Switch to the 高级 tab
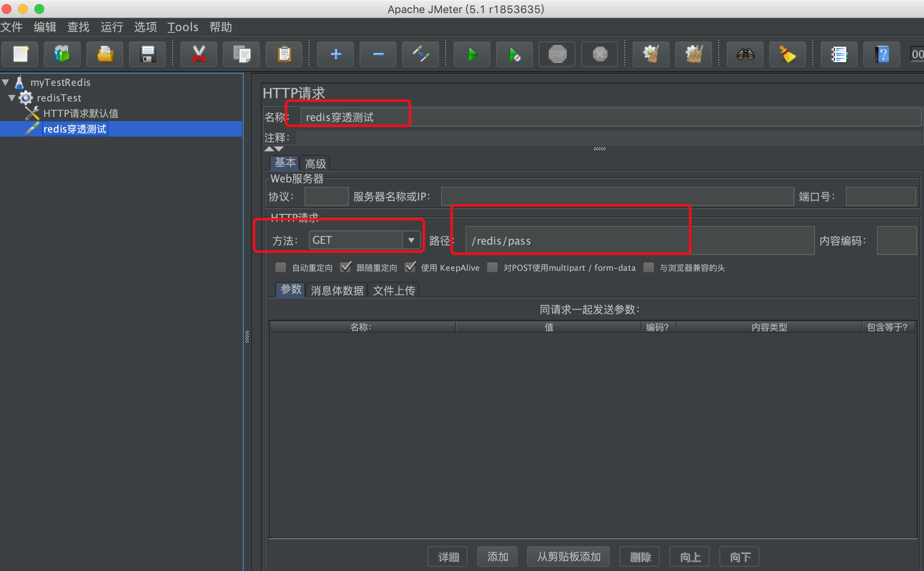Image resolution: width=924 pixels, height=571 pixels. (315, 164)
